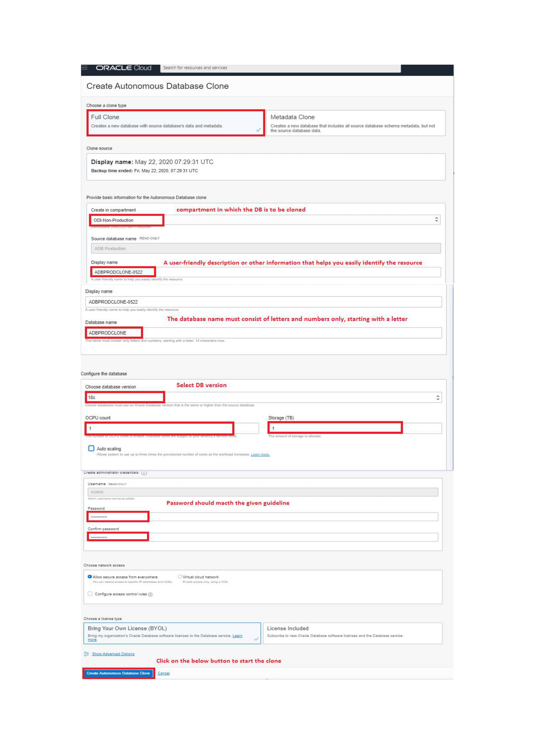This screenshot has height=756, width=535.
Task: Edit the first Display name field ADBPRODCLONE-0522
Action: click(x=266, y=272)
